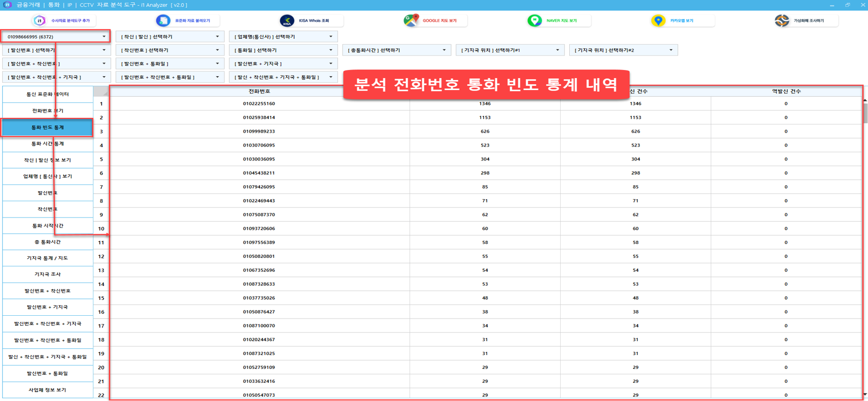Open 가상화폐 조사하기 icon

pyautogui.click(x=782, y=21)
